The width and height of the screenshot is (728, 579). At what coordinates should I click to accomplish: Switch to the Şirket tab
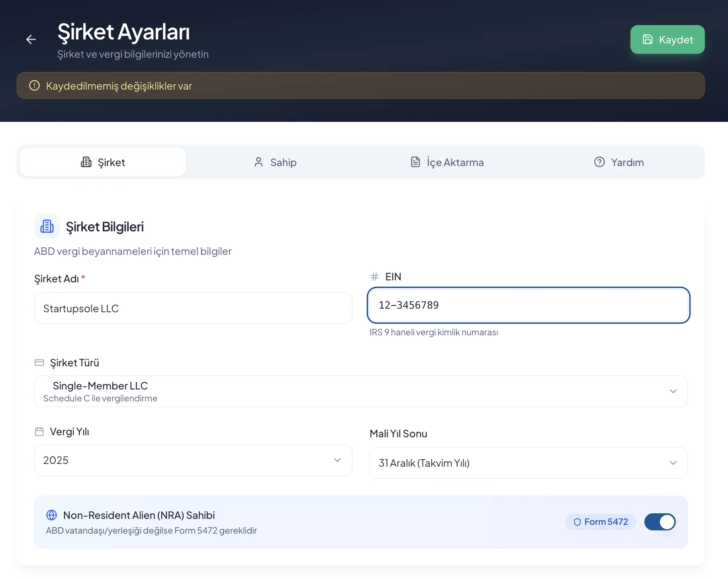tap(103, 162)
